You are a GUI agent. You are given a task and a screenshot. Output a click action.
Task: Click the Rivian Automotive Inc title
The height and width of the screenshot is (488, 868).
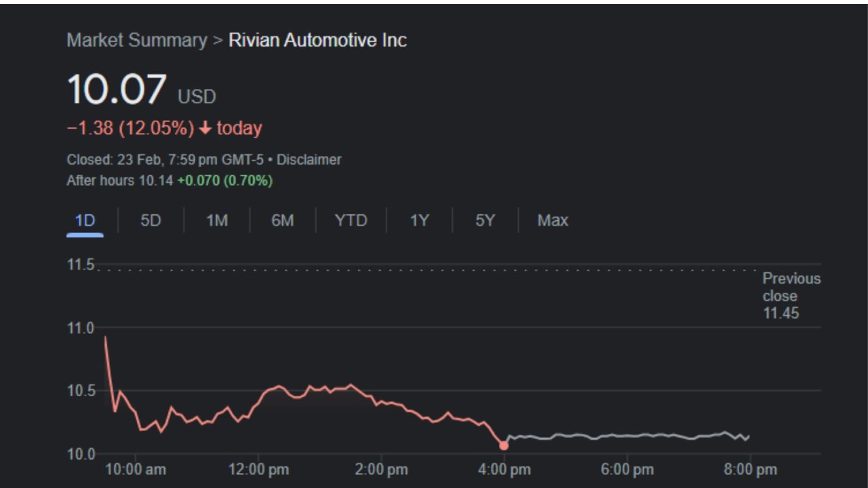pos(317,40)
